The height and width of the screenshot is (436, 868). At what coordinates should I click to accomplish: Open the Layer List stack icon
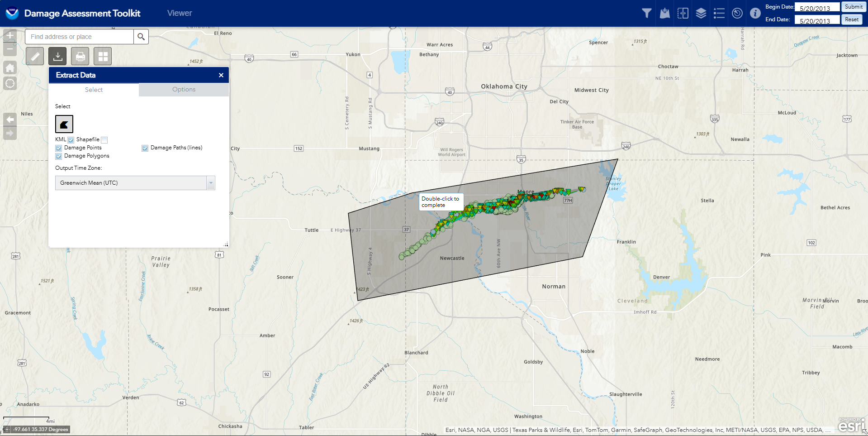pyautogui.click(x=701, y=13)
